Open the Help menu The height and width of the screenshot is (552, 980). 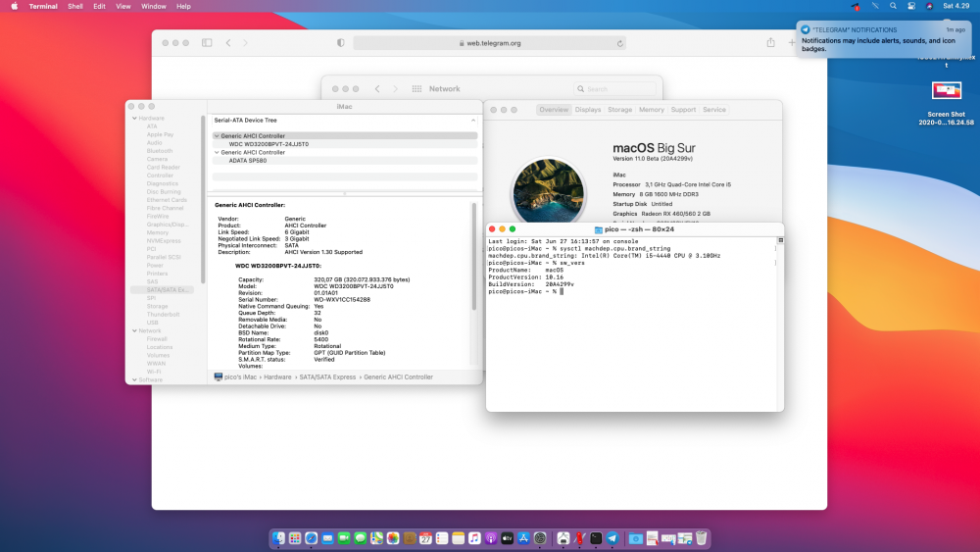[183, 6]
